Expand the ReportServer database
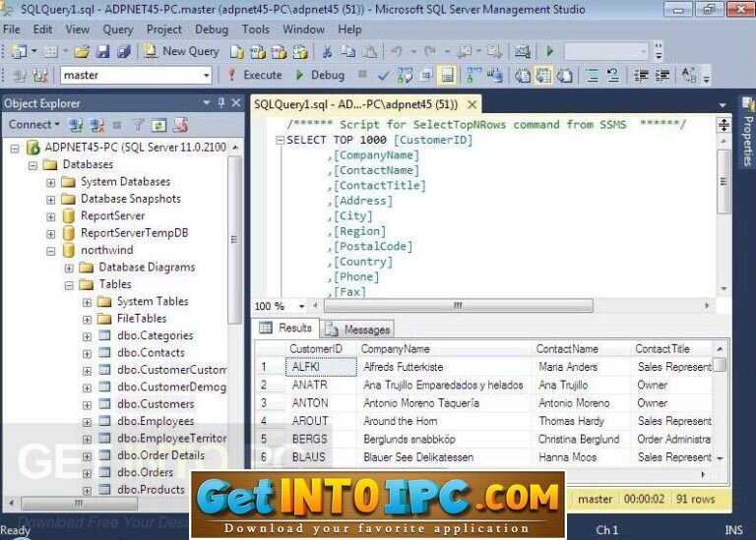 pos(50,216)
